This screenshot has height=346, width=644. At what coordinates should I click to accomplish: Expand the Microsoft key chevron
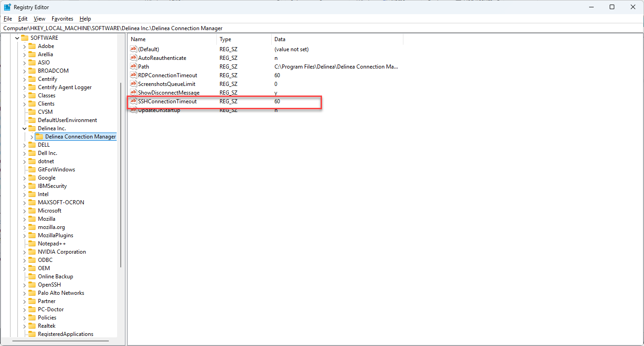[x=24, y=211]
